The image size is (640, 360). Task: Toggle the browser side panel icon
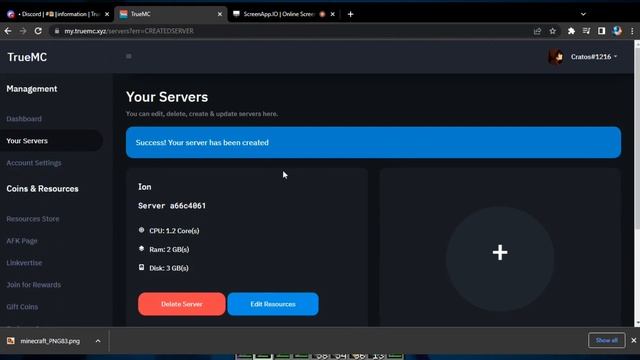tap(601, 31)
